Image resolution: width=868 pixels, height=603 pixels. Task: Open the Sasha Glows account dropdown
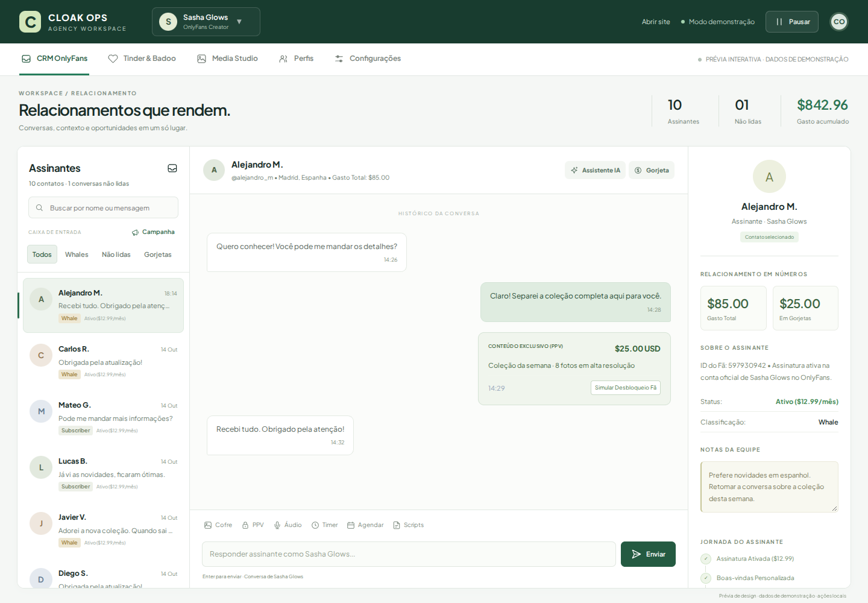point(206,22)
